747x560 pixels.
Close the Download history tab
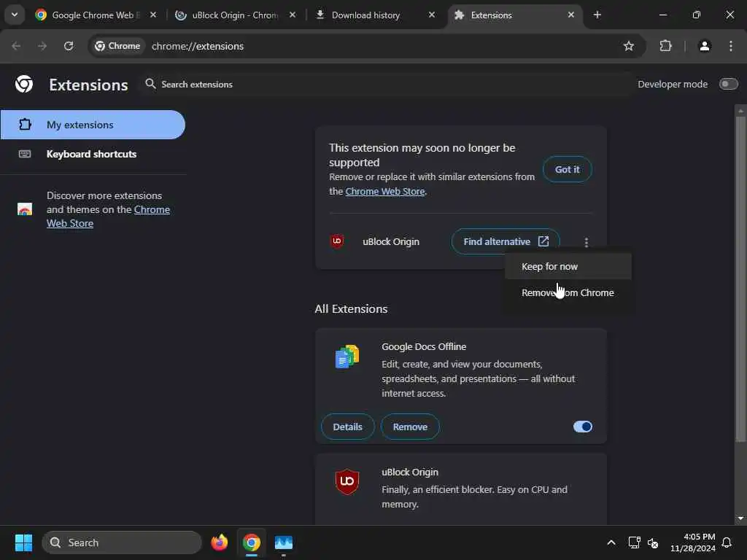click(x=432, y=15)
